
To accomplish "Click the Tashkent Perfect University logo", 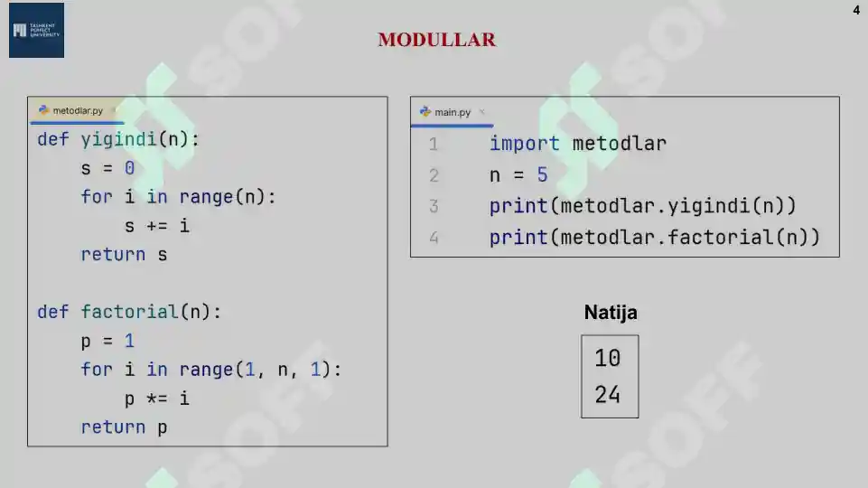I will click(x=37, y=31).
